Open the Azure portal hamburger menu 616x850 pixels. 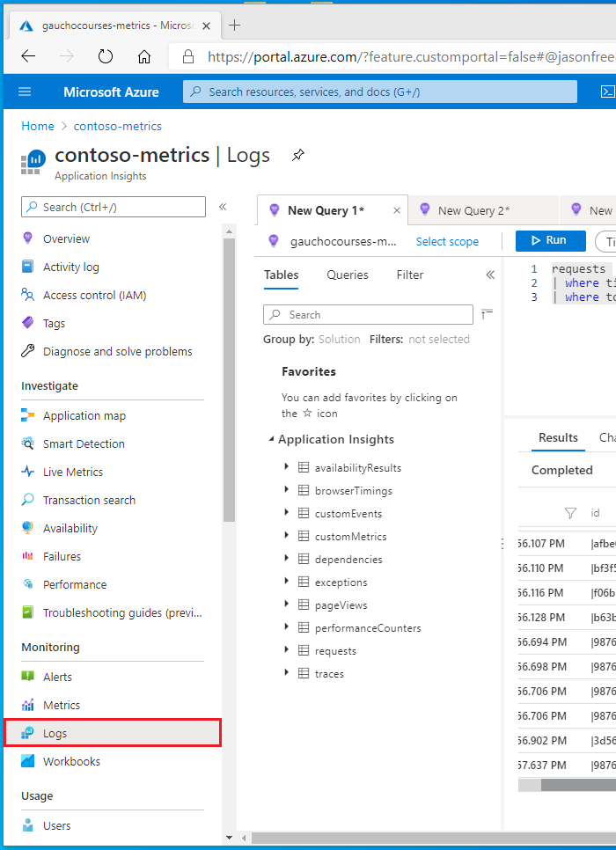pos(25,92)
